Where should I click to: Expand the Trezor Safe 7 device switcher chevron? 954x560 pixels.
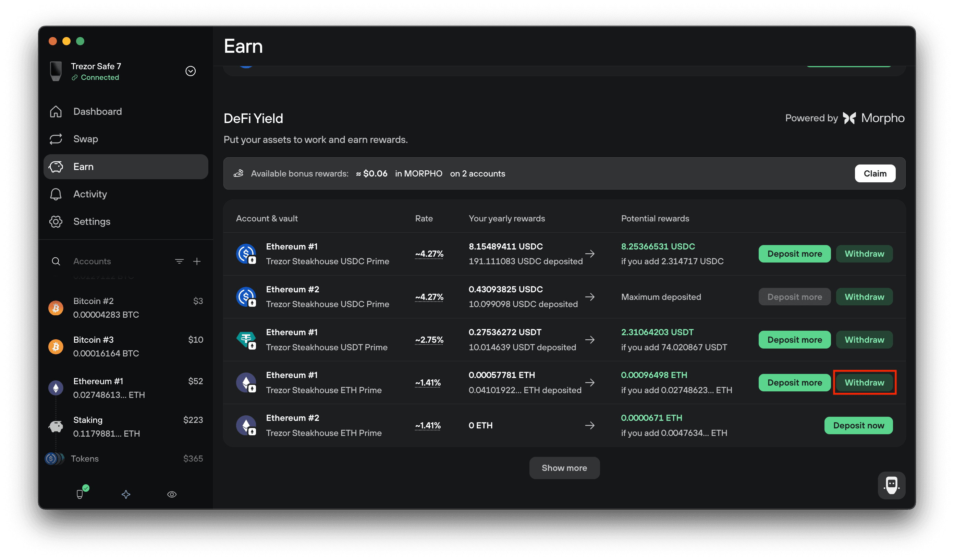191,71
